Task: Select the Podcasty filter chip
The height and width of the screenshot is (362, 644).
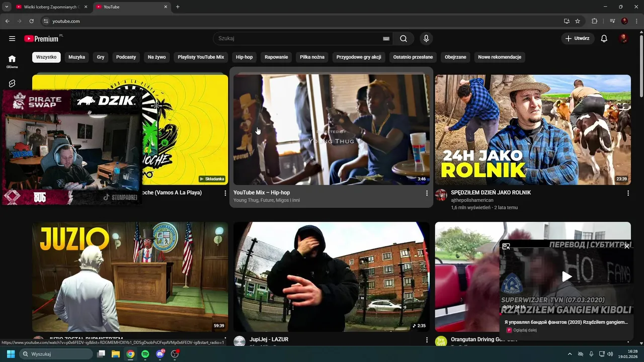Action: pos(126,57)
